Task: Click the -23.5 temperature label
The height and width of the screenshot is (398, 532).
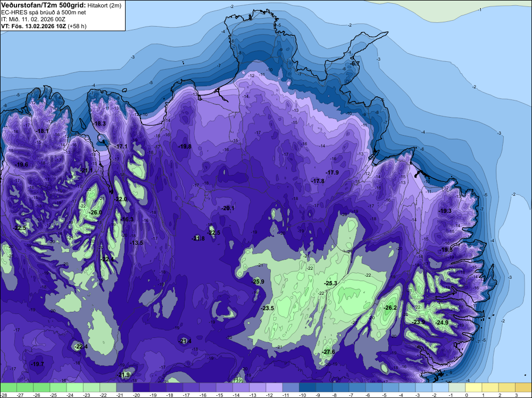Action: [268, 308]
